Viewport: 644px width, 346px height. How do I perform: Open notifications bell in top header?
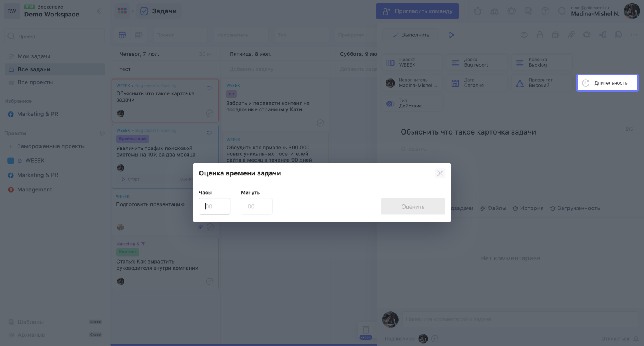(x=511, y=11)
